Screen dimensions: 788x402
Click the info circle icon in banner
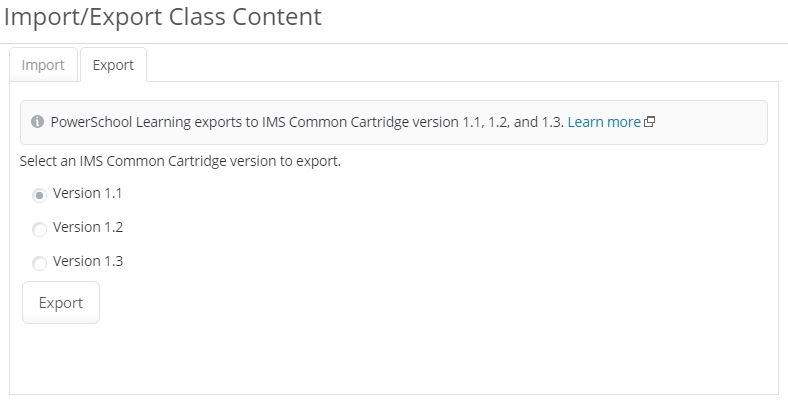(x=37, y=122)
